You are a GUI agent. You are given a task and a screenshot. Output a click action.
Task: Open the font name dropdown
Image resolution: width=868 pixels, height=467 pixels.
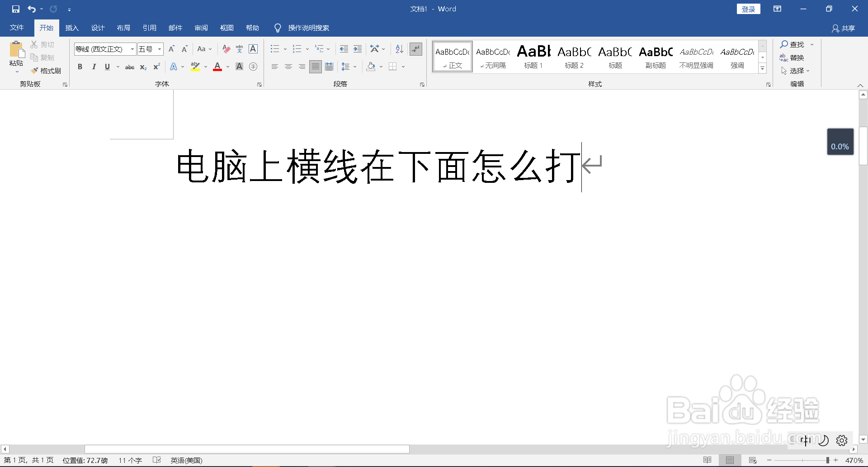tap(132, 49)
